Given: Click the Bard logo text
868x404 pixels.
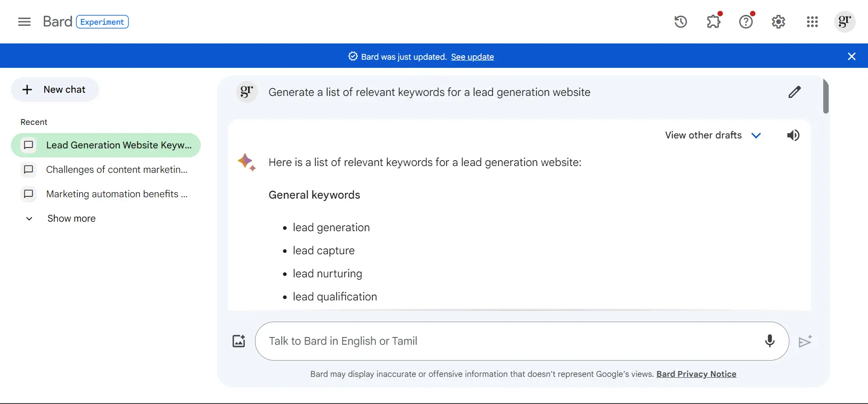Looking at the screenshot, I should [x=57, y=22].
